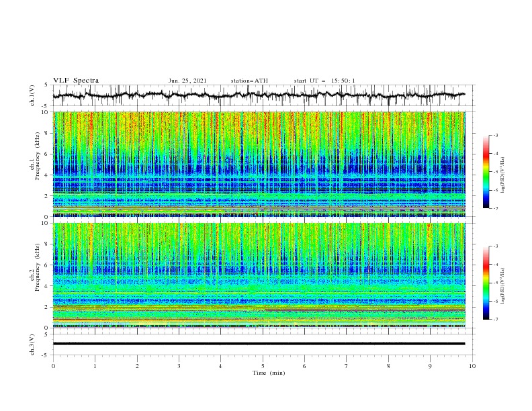Click time axis tick label '3'
The height and width of the screenshot is (411, 532).
point(179,366)
